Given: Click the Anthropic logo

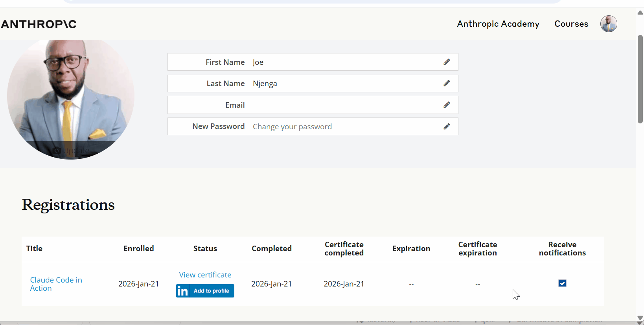Looking at the screenshot, I should point(39,24).
